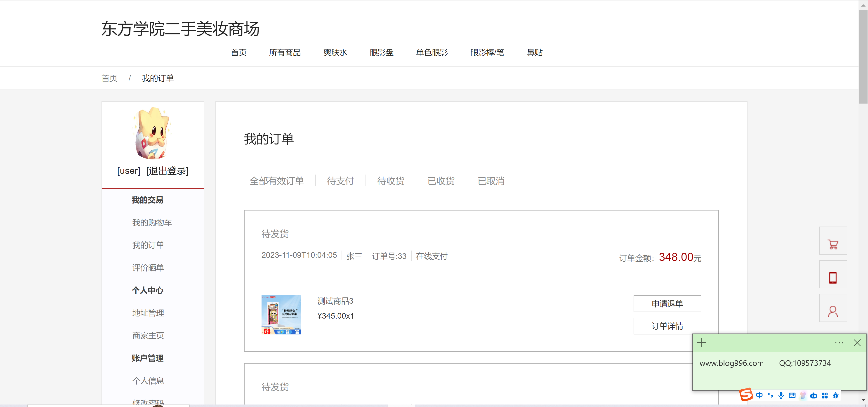The height and width of the screenshot is (407, 868).
Task: Switch to 已取消 orders tab
Action: point(491,181)
